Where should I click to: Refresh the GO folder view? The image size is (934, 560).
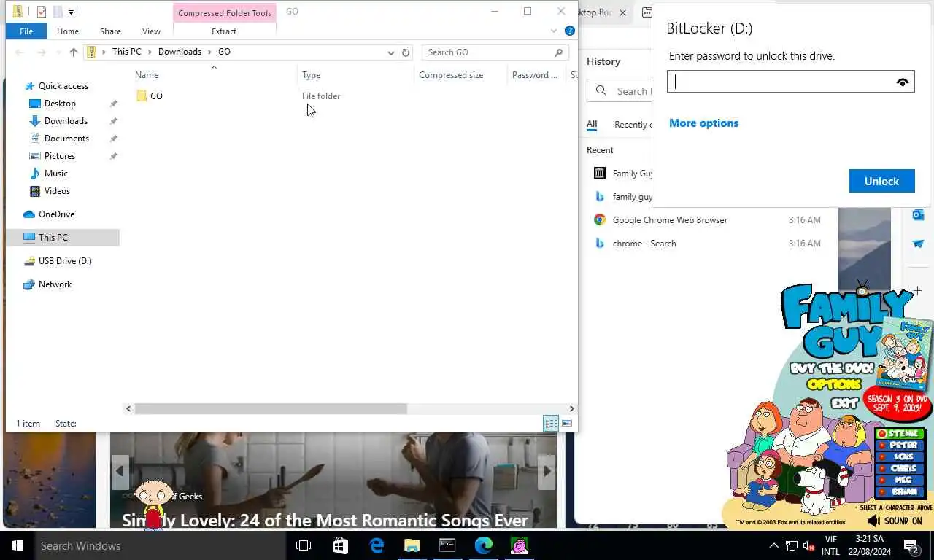406,52
